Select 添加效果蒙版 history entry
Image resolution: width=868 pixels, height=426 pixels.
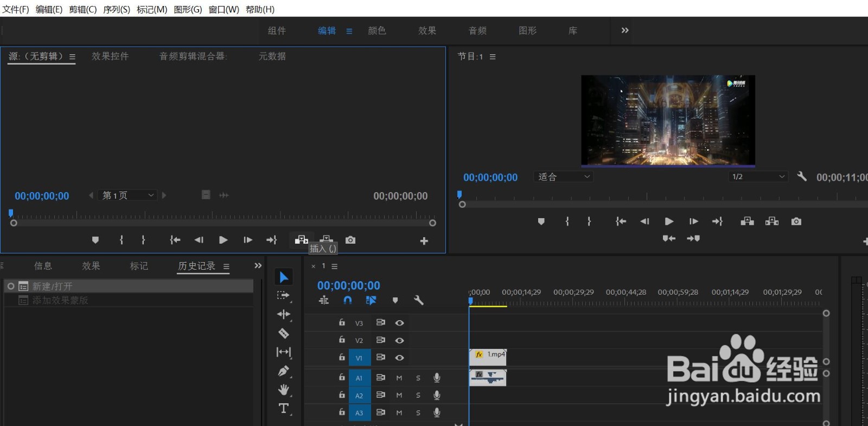[129, 300]
